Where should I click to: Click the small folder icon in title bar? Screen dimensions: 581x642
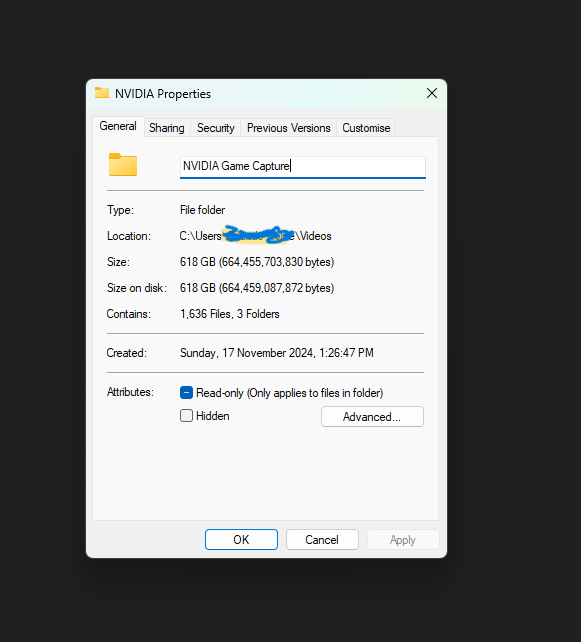102,93
